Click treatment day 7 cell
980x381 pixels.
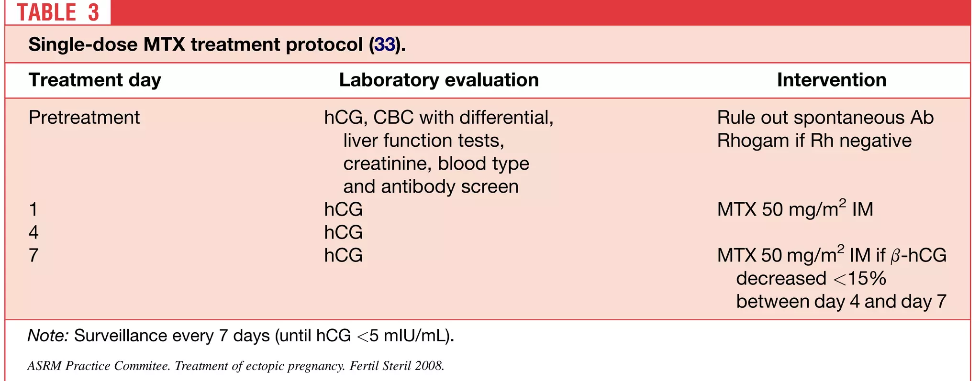click(x=33, y=255)
